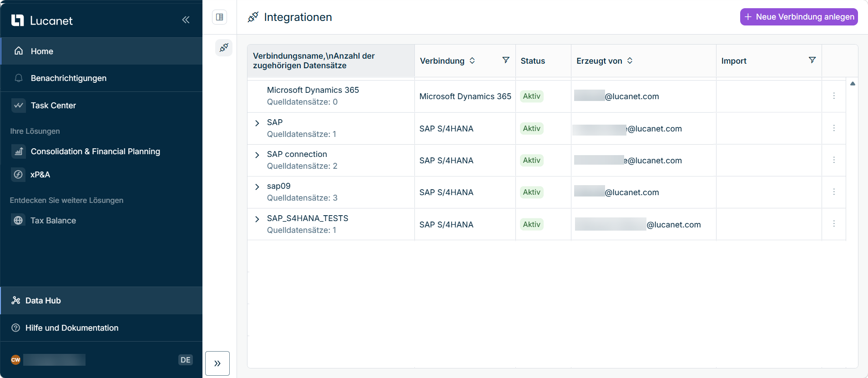868x378 pixels.
Task: Expand the sap09 row
Action: (257, 187)
